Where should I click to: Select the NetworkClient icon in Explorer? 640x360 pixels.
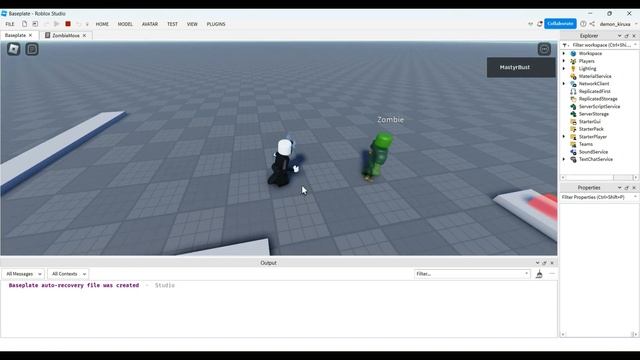pyautogui.click(x=573, y=84)
